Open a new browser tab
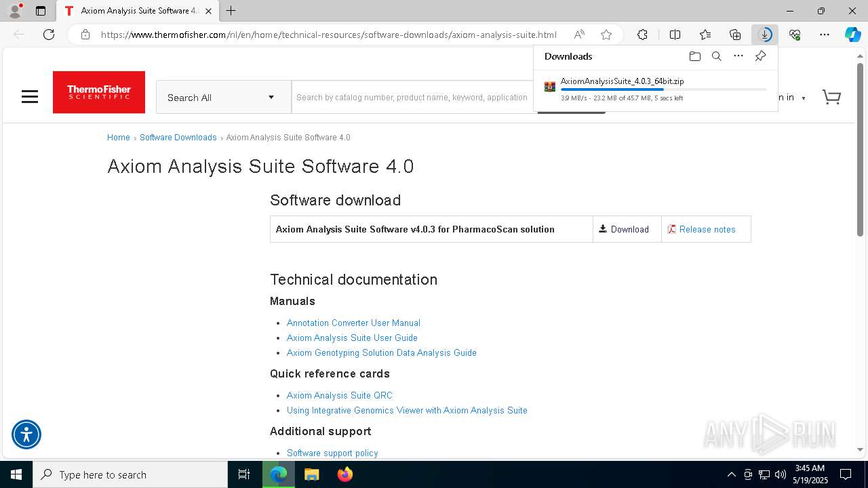This screenshot has height=488, width=868. tap(231, 11)
